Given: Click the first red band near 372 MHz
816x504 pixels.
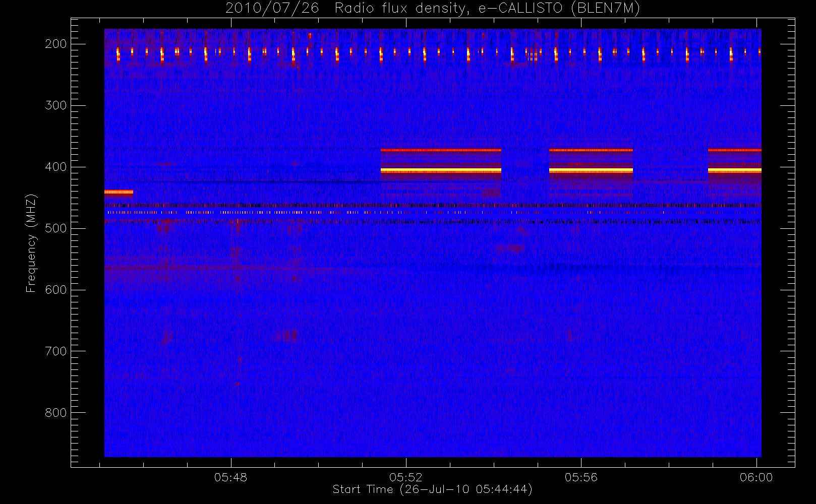Looking at the screenshot, I should point(441,150).
